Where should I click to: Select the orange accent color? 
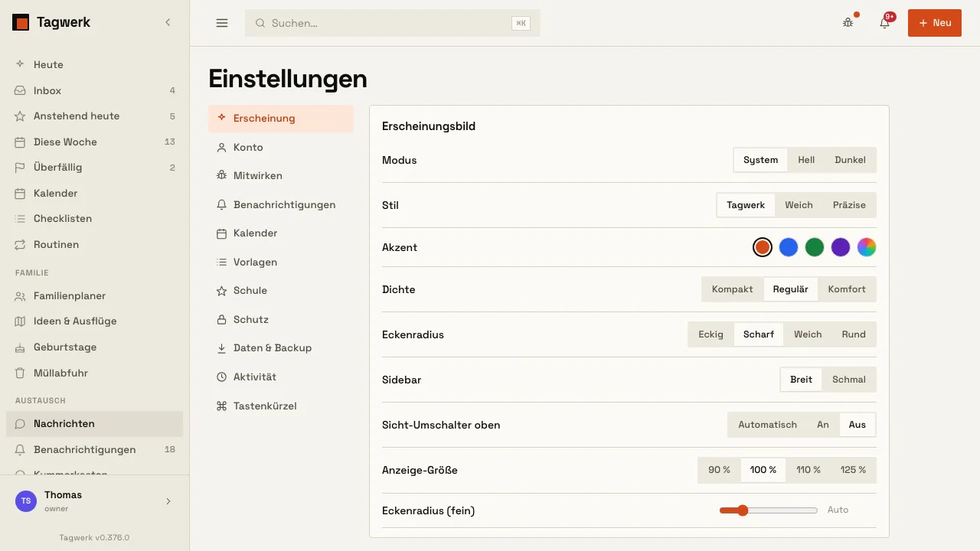coord(762,247)
